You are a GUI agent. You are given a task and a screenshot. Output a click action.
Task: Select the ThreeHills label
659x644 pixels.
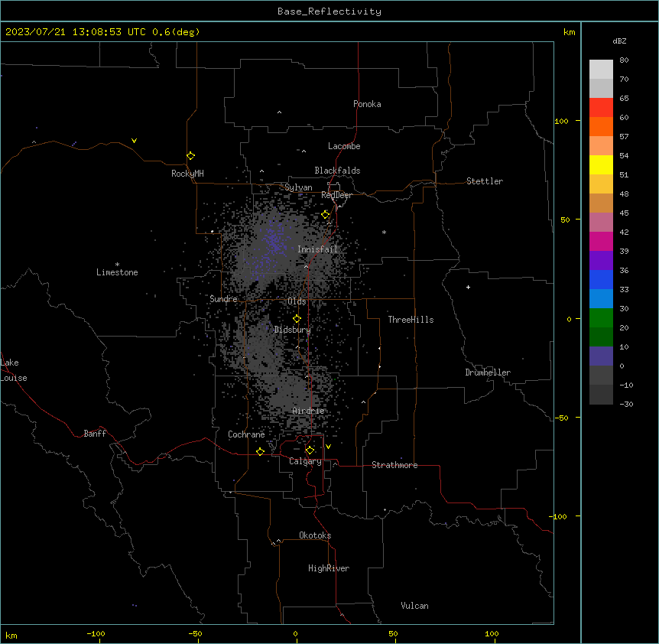(411, 320)
